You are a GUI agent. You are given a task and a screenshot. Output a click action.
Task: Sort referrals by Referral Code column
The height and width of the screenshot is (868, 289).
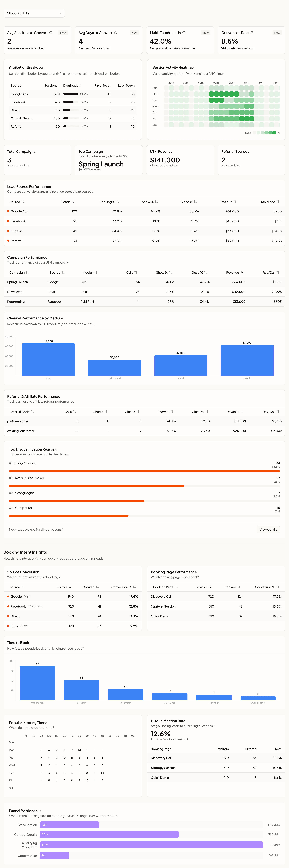pos(22,412)
